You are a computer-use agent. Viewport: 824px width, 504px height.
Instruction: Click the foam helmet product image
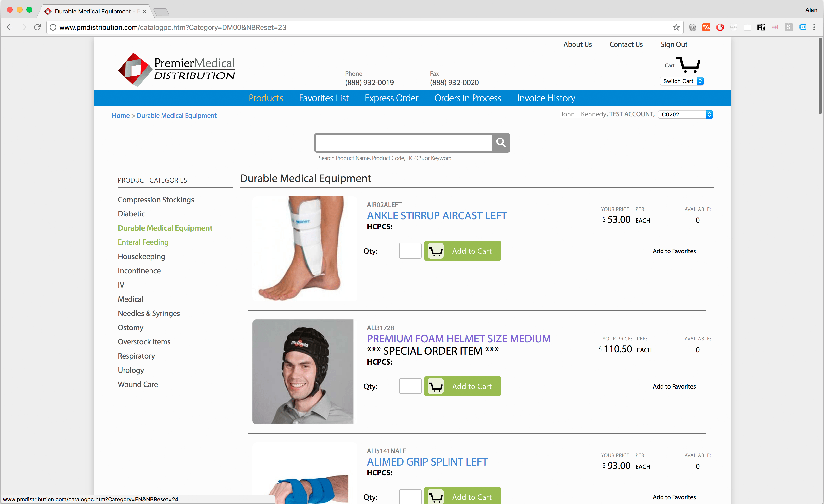pyautogui.click(x=303, y=372)
